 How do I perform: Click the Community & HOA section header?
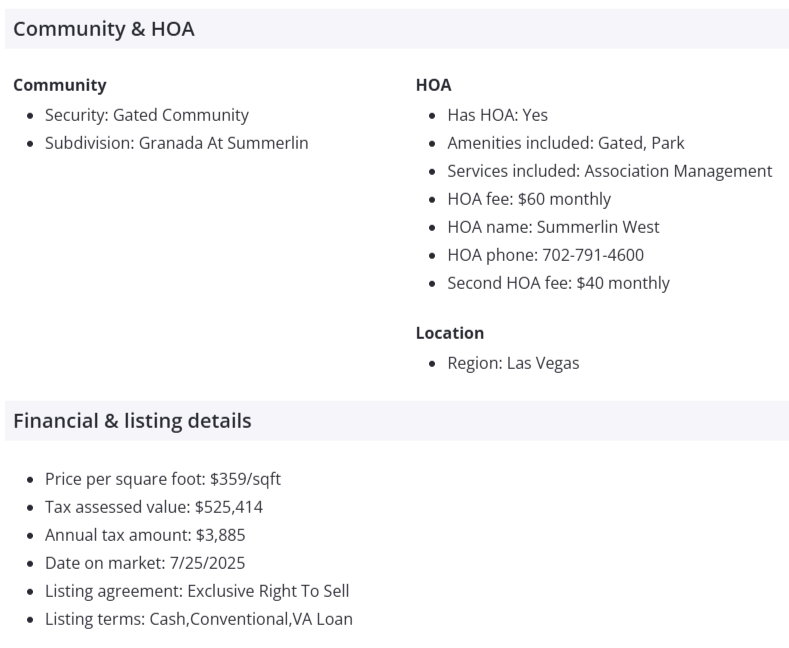pos(104,30)
